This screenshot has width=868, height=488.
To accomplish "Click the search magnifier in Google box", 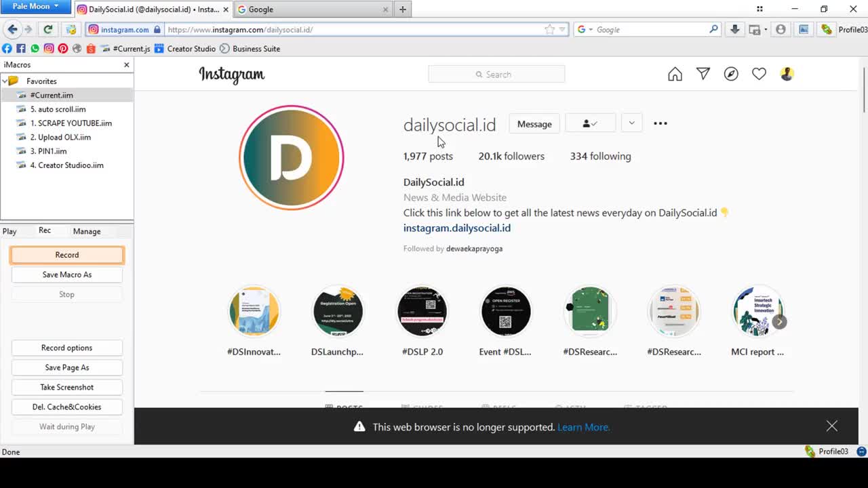I will (x=713, y=29).
